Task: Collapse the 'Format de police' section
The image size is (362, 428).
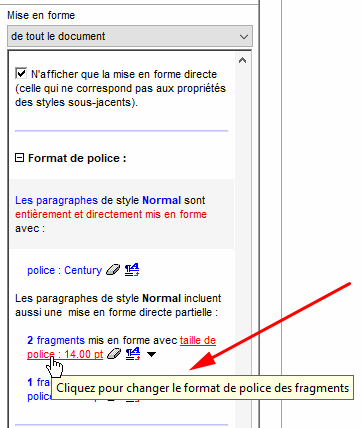Action: (20, 158)
